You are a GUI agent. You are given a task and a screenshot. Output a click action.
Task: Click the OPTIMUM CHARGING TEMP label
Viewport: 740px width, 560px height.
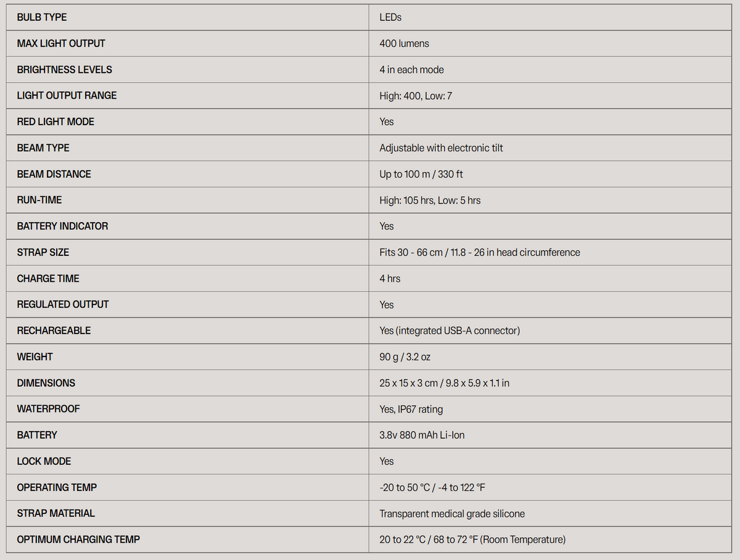pos(78,540)
